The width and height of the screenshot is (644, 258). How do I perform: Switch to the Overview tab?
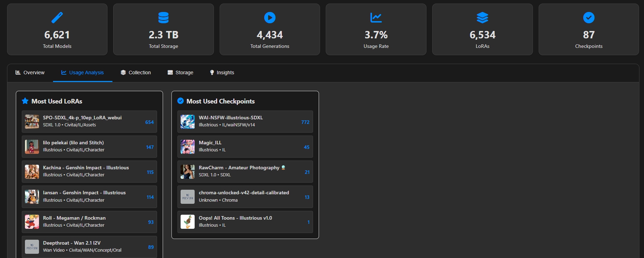[x=30, y=73]
